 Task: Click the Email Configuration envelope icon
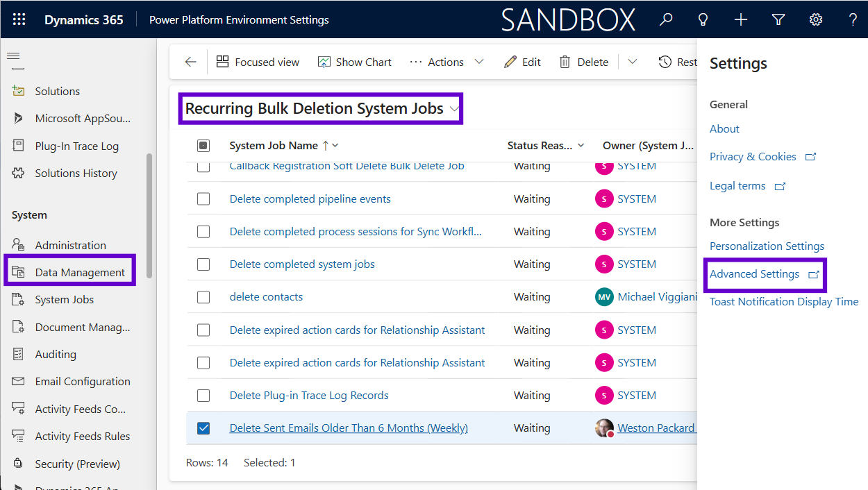tap(19, 381)
